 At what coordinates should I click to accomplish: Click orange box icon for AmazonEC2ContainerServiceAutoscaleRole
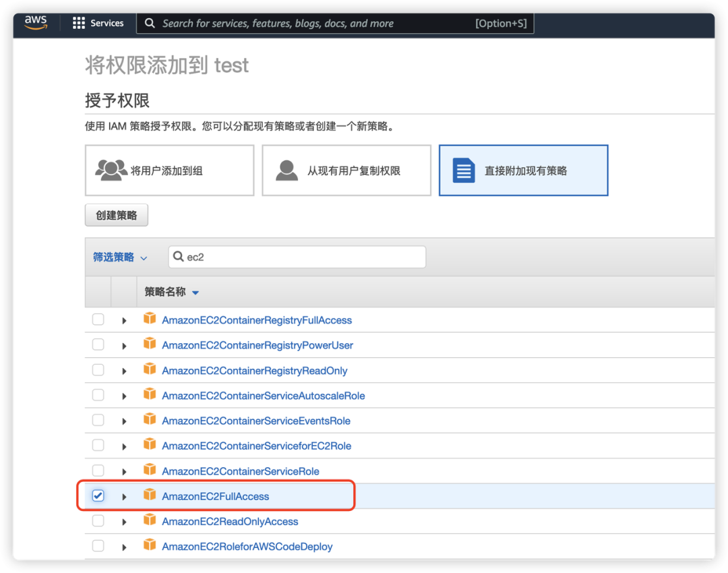coord(150,394)
